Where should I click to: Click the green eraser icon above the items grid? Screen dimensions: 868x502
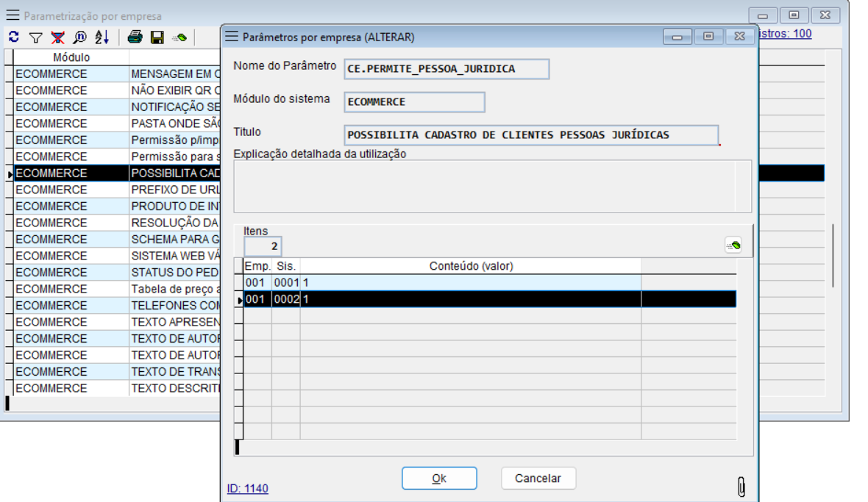pos(733,245)
